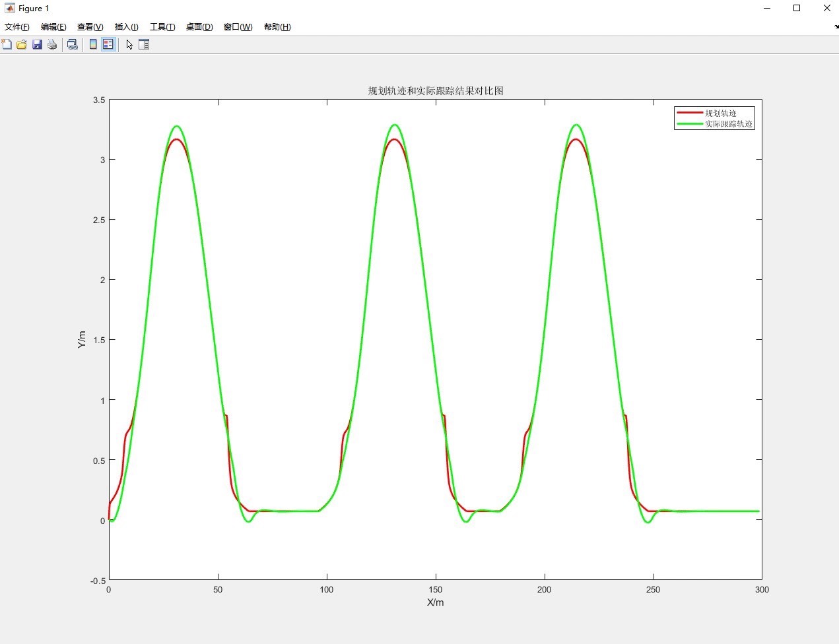Open the 桌面(D) menu
The width and height of the screenshot is (839, 644).
(199, 27)
